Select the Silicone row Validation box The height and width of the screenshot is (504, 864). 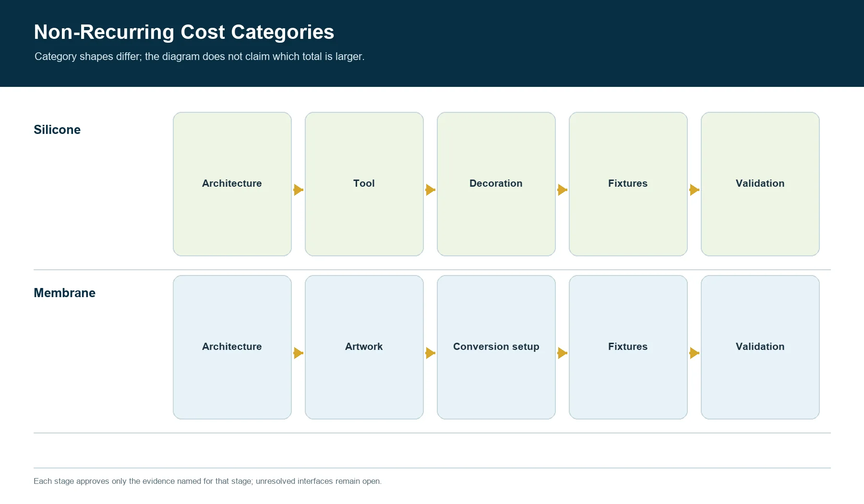pyautogui.click(x=760, y=184)
